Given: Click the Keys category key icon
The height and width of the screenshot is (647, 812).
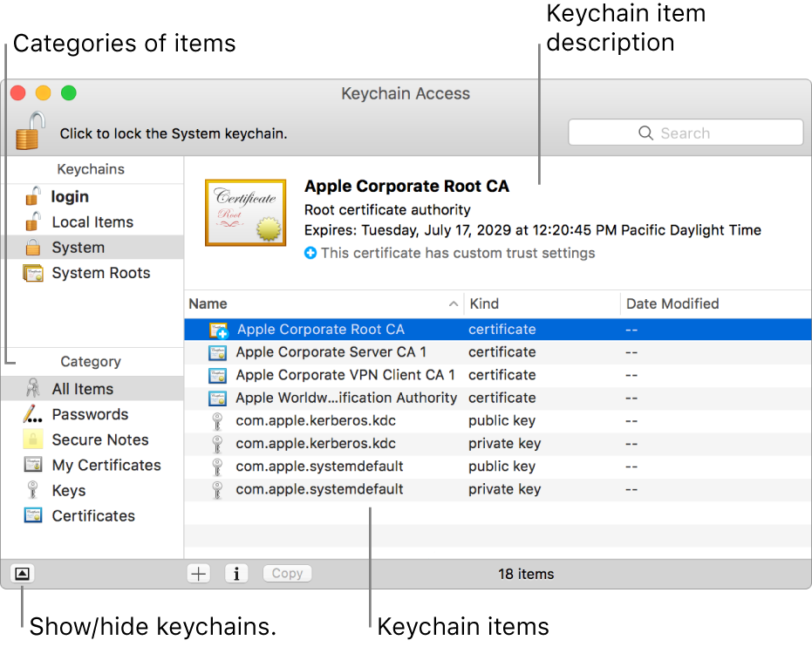Looking at the screenshot, I should coord(32,490).
